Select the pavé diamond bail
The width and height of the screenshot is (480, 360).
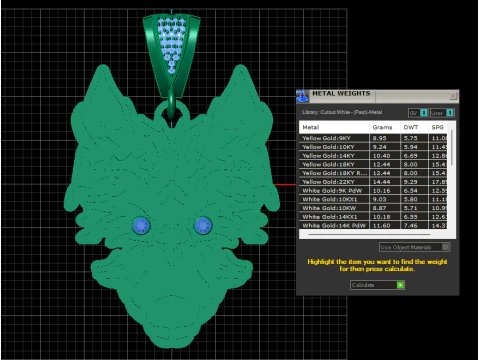(172, 55)
